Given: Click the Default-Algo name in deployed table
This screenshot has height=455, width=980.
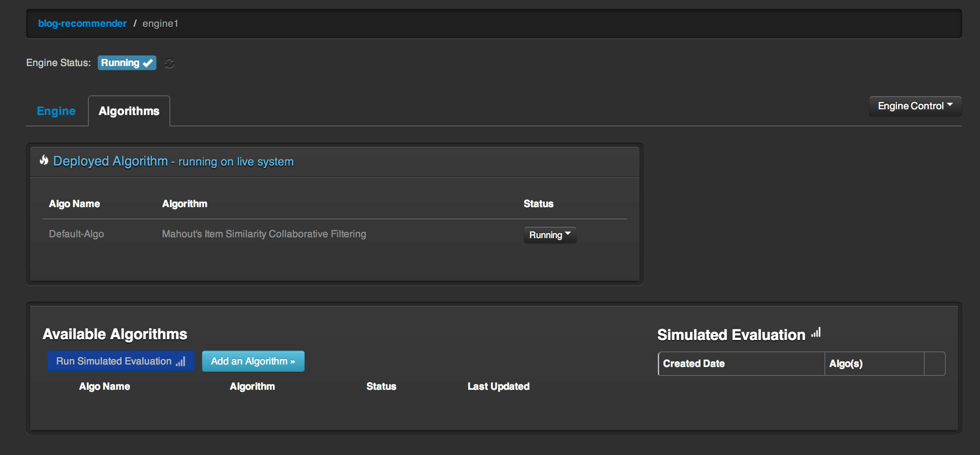Looking at the screenshot, I should point(77,234).
